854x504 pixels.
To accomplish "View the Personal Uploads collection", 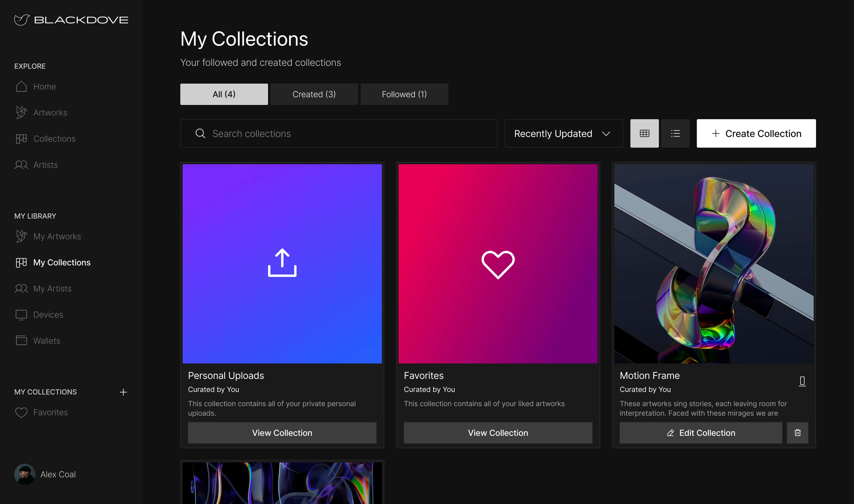I will [x=282, y=433].
